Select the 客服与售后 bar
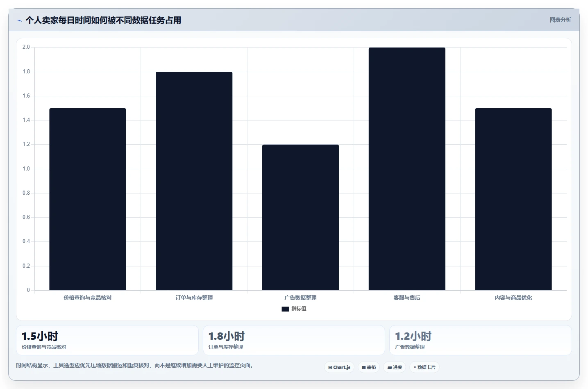The image size is (588, 389). click(407, 169)
